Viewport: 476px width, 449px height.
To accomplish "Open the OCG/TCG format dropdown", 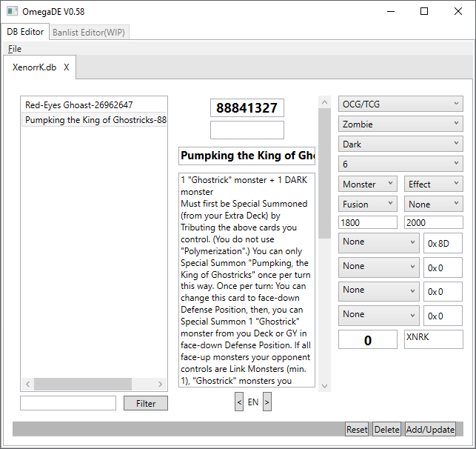I will click(401, 104).
